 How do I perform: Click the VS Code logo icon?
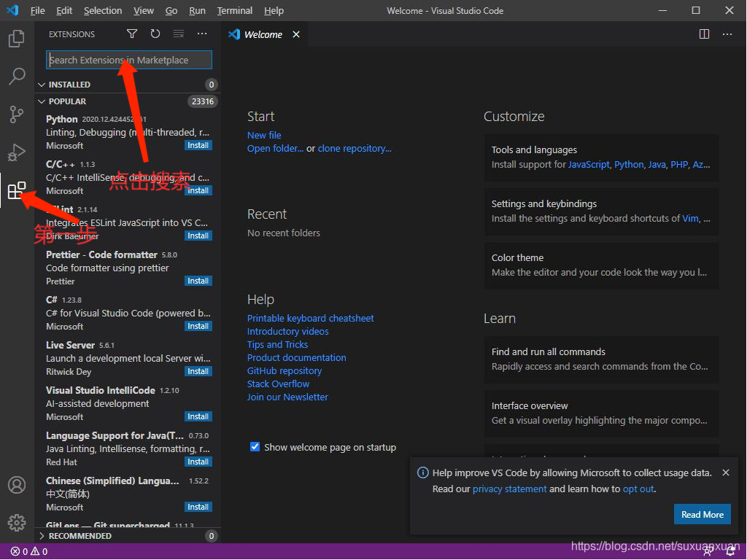(x=13, y=10)
